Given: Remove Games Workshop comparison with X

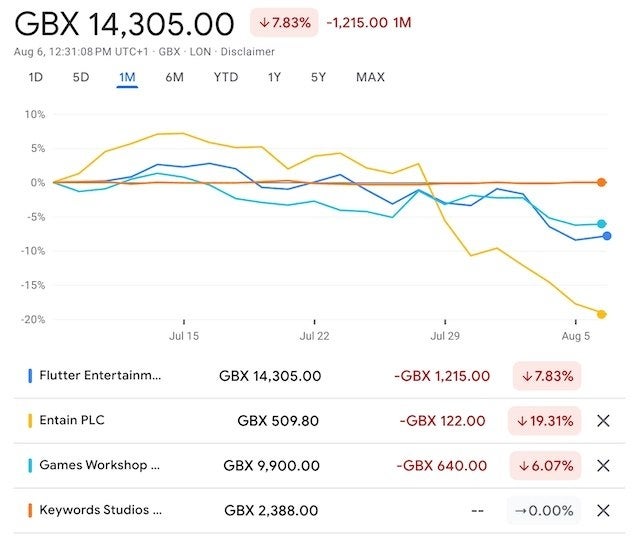Looking at the screenshot, I should [603, 466].
